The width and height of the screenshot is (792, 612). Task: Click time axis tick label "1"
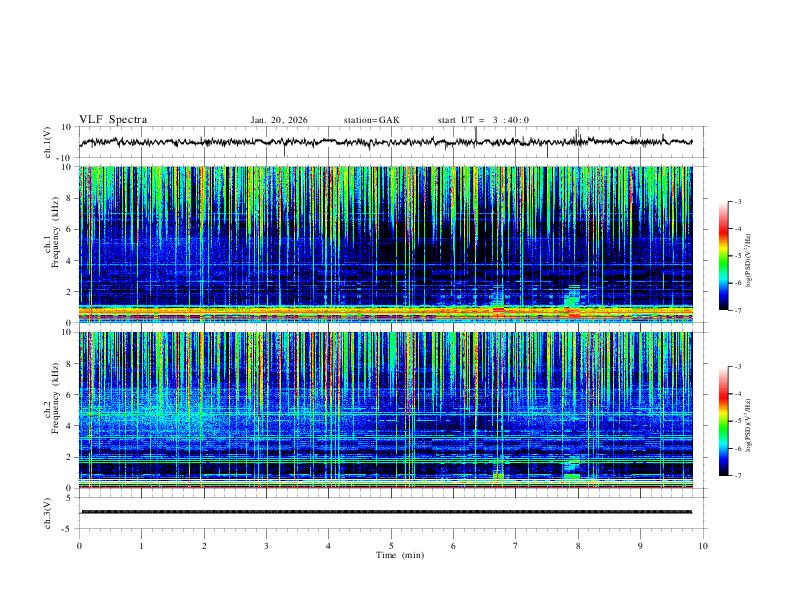(141, 546)
